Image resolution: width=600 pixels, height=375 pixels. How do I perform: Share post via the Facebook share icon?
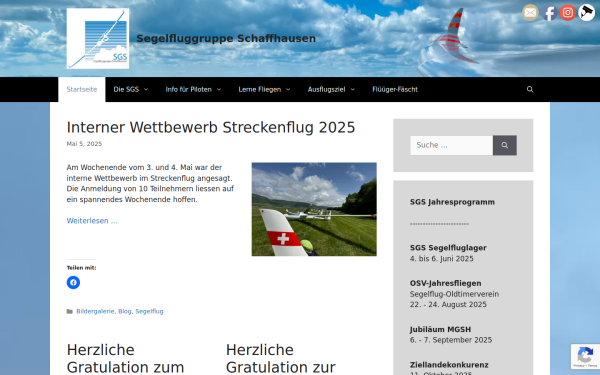tap(73, 282)
